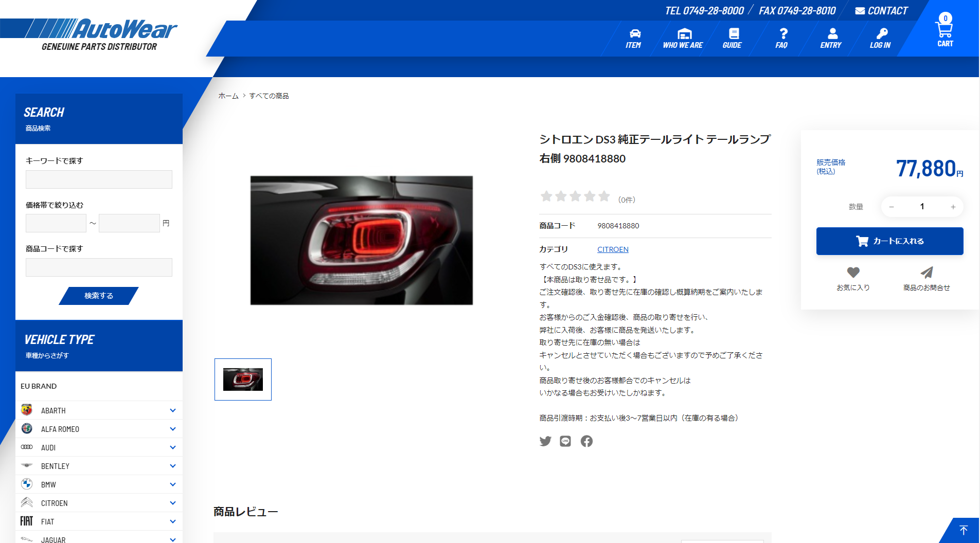The height and width of the screenshot is (543, 980).
Task: Click the BMW roundel logo icon
Action: tap(27, 484)
